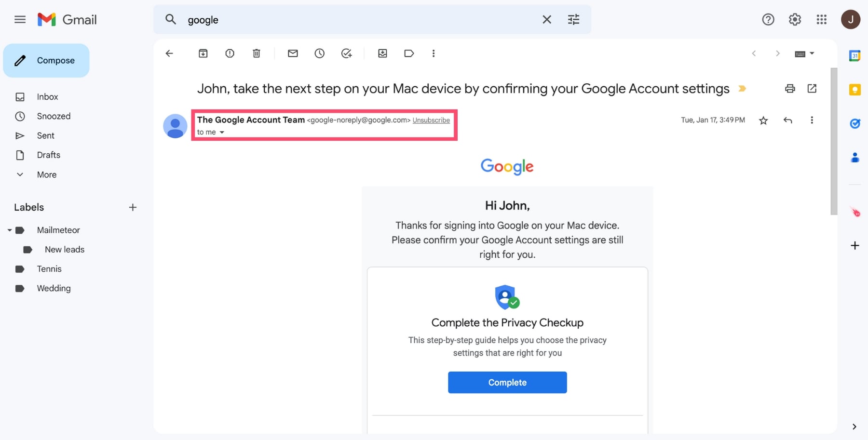Open the Inbox folder
This screenshot has width=868, height=440.
47,97
